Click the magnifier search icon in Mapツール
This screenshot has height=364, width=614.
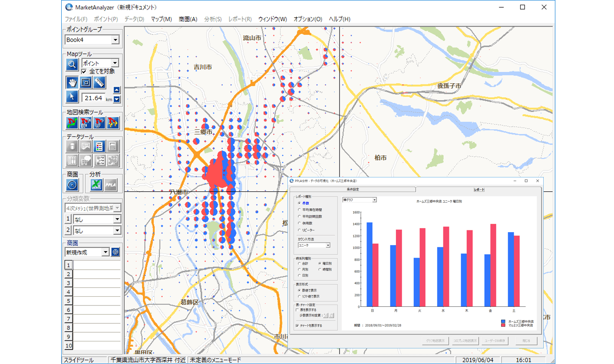[72, 65]
